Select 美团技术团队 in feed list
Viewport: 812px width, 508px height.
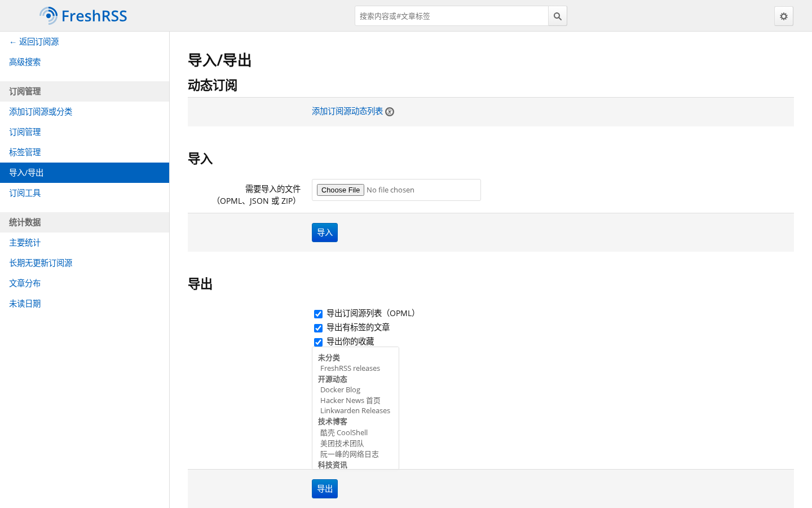(x=342, y=444)
